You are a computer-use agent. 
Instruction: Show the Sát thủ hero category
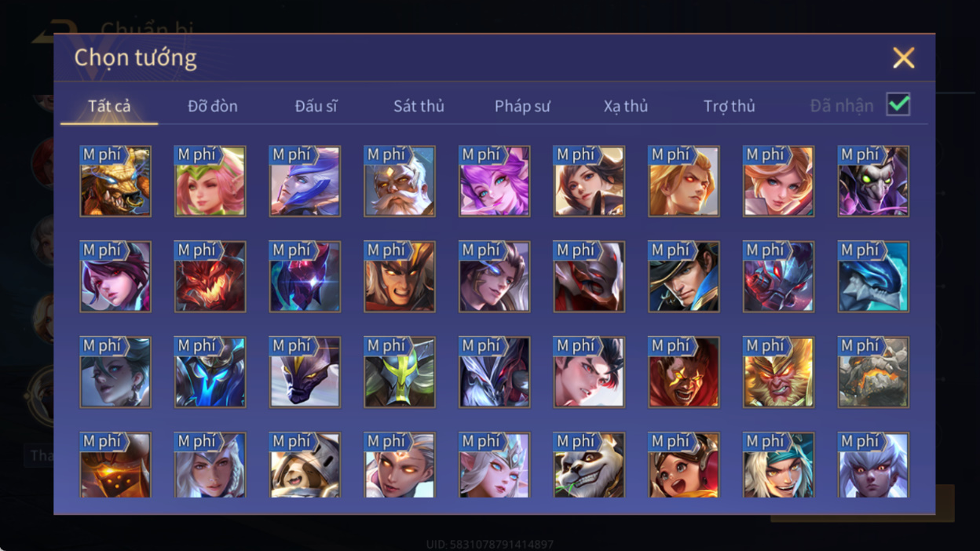419,106
